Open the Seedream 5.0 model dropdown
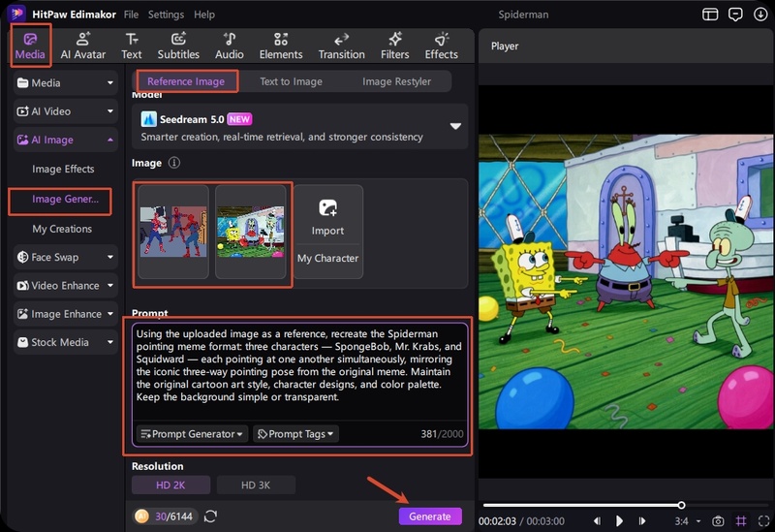775x532 pixels. (299, 127)
